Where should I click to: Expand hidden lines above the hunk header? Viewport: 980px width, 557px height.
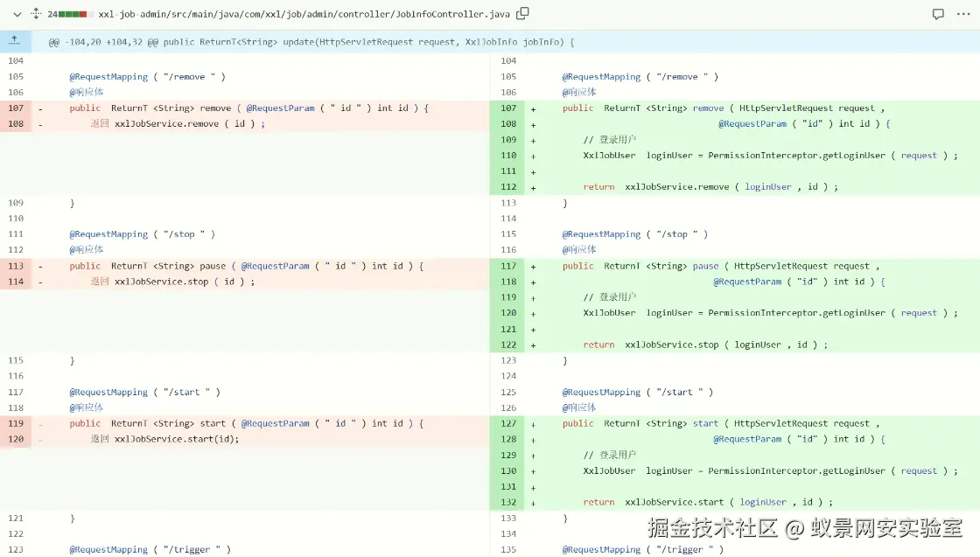[x=14, y=41]
